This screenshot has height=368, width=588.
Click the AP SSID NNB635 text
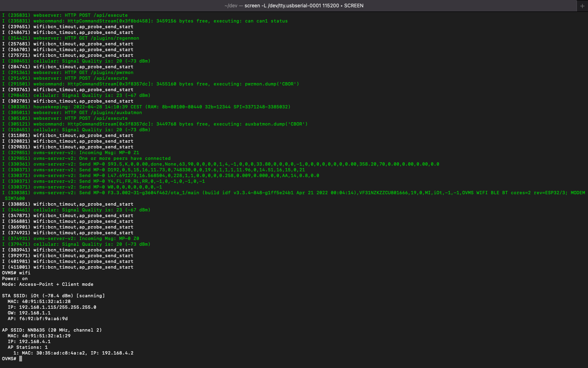[36, 330]
